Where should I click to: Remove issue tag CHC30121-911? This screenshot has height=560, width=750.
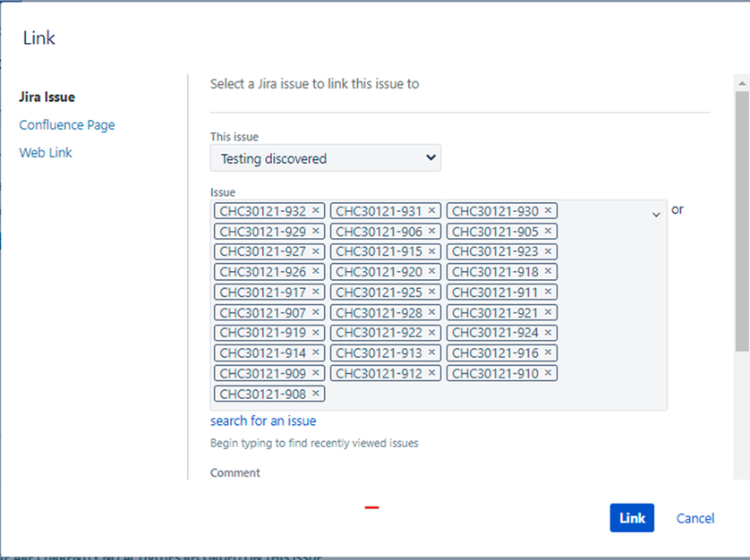548,292
